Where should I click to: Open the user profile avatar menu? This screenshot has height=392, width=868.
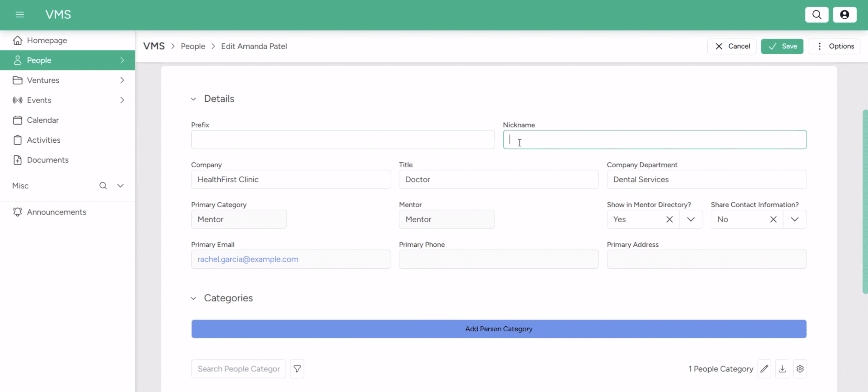tap(845, 15)
